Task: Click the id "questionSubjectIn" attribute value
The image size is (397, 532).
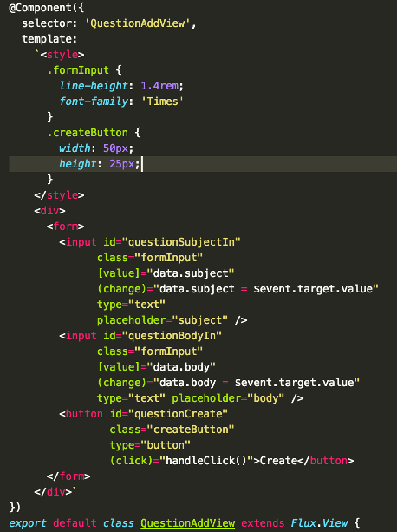Action: point(181,242)
